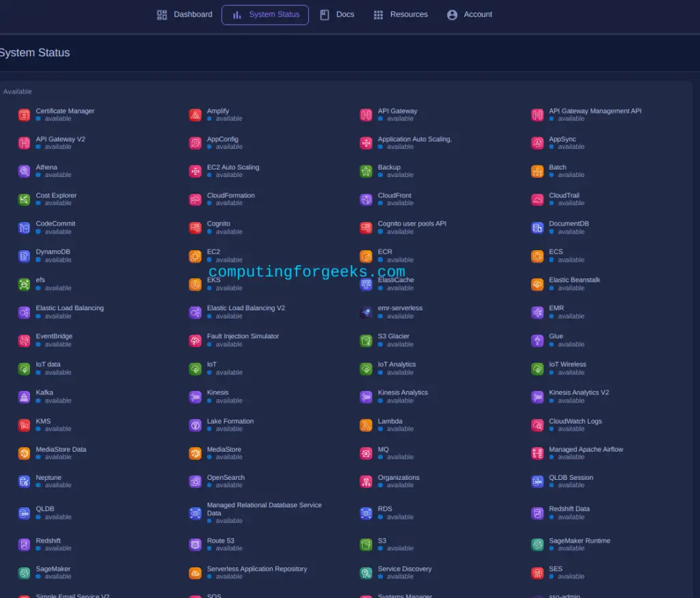Click the DynamoDB icon

(x=24, y=256)
